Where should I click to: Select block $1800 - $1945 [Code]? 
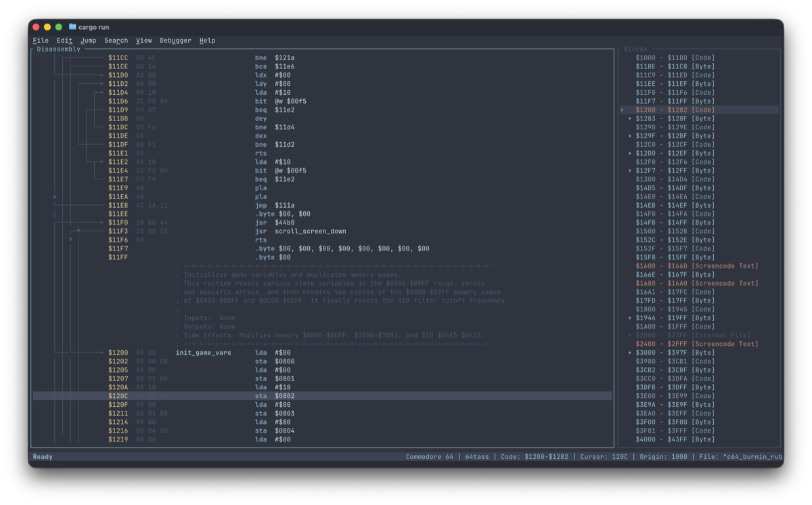point(675,309)
